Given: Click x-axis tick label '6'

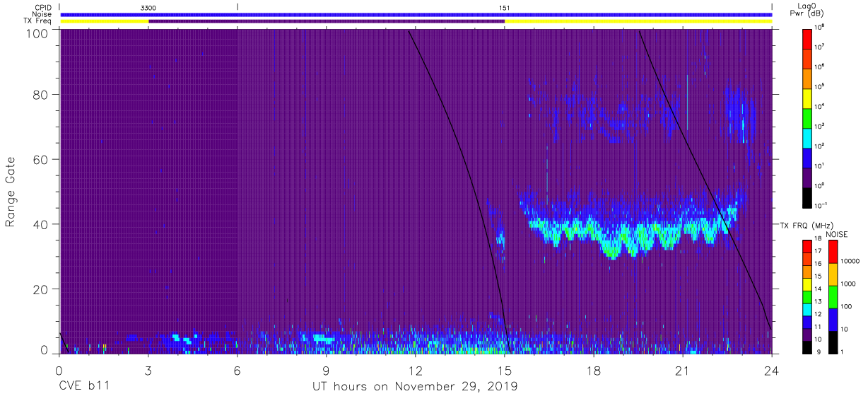Looking at the screenshot, I should tap(237, 370).
